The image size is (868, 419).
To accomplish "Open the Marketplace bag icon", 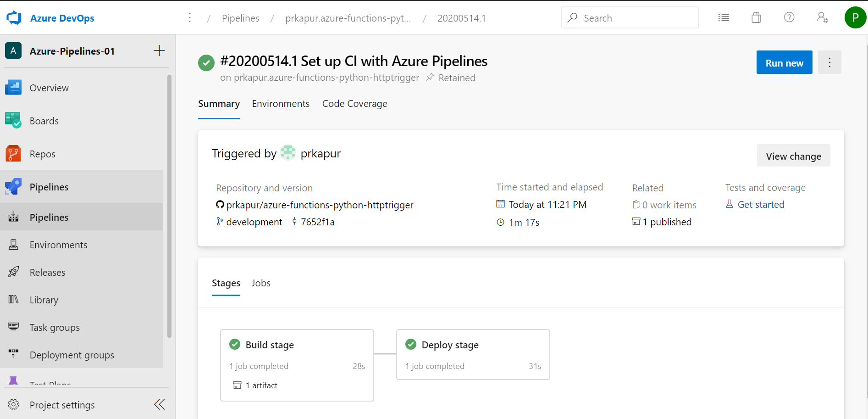I will 756,17.
